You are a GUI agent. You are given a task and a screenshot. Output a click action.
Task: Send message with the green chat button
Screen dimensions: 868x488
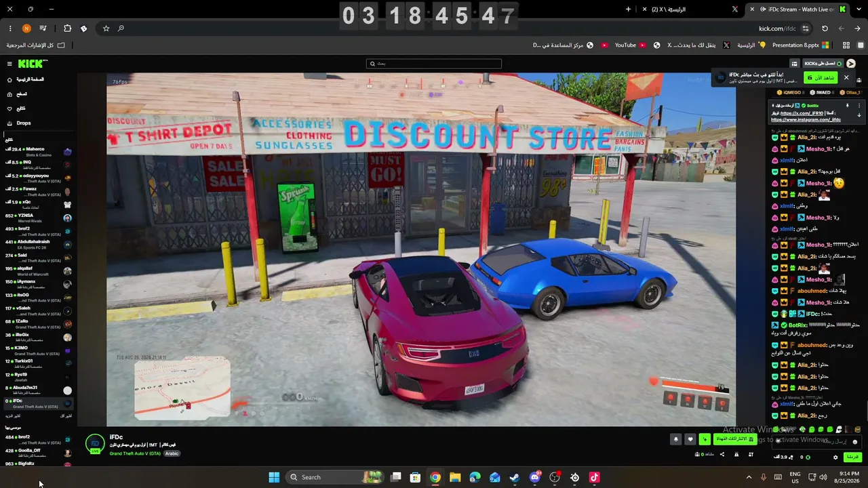(852, 457)
